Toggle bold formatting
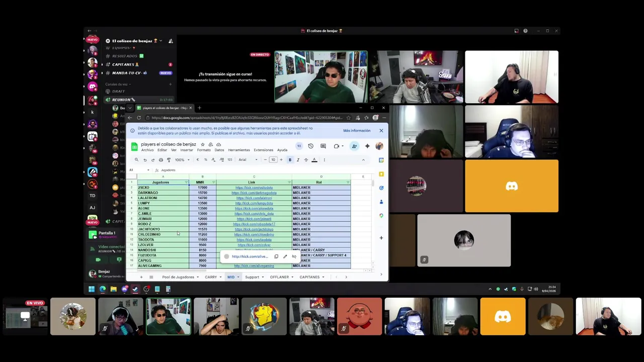This screenshot has height=362, width=644. (290, 160)
